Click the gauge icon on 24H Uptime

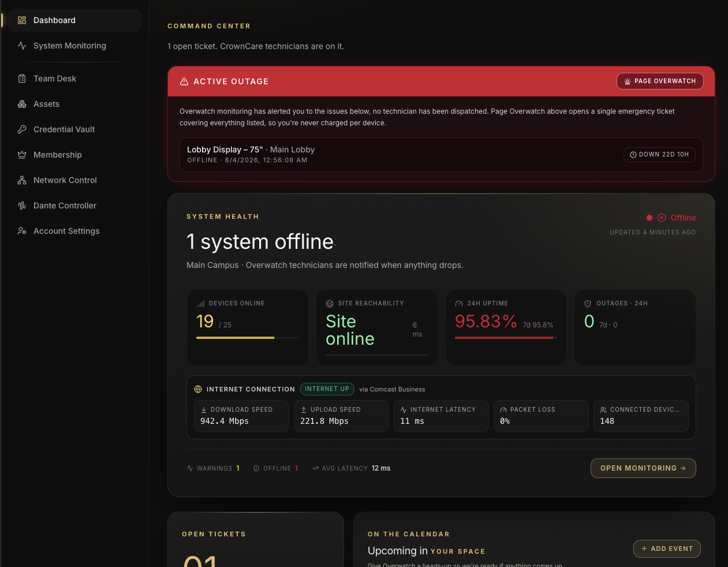coord(459,304)
